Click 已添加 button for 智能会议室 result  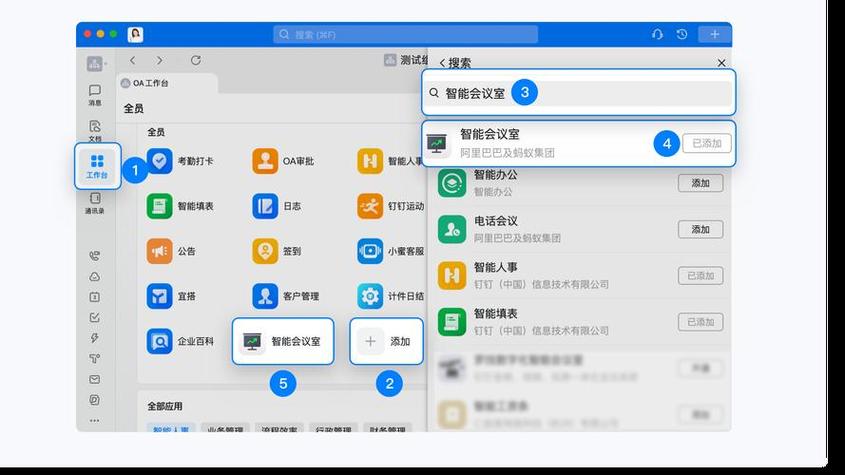pos(707,143)
